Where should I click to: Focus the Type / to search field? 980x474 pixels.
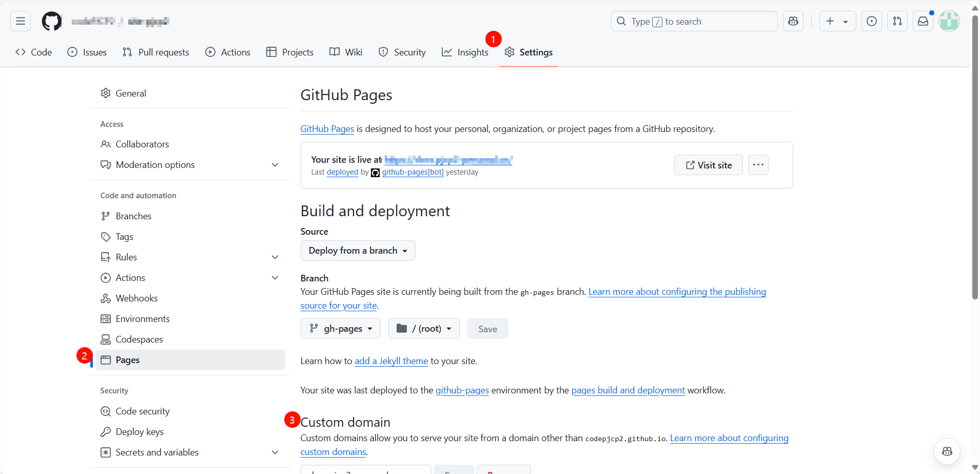coord(694,21)
